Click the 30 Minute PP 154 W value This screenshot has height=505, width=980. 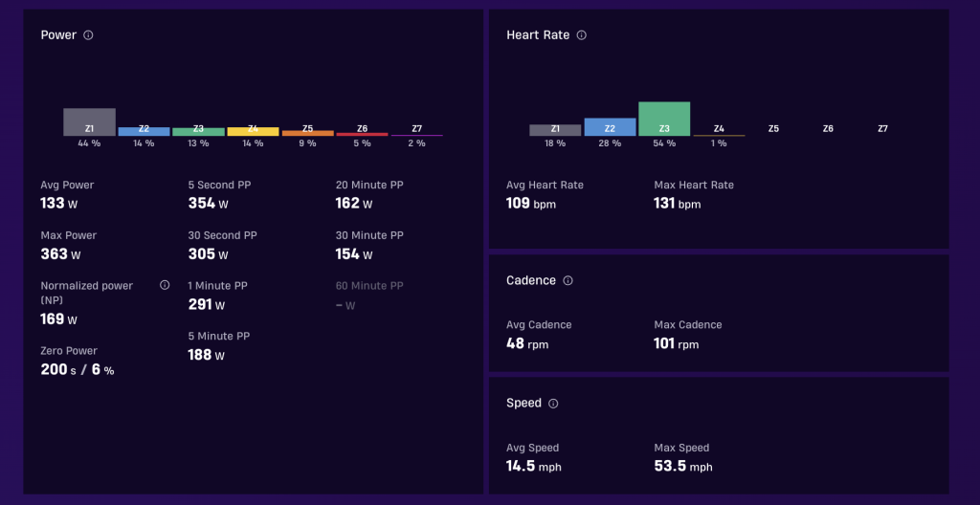354,253
